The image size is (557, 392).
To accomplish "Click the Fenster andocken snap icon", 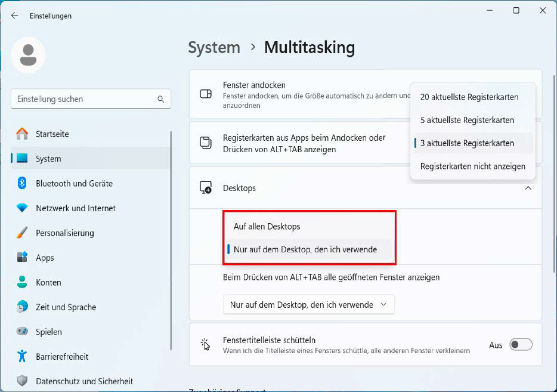I will click(206, 94).
